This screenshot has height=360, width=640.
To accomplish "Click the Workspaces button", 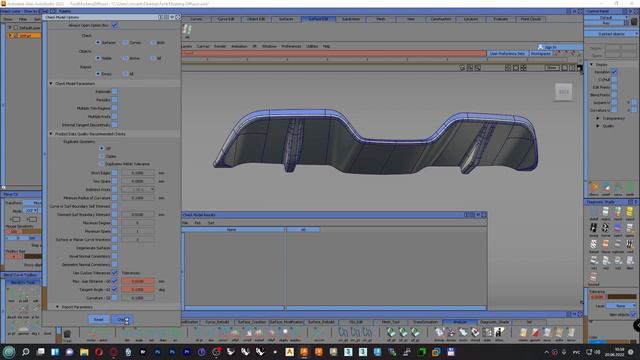I will click(x=541, y=53).
